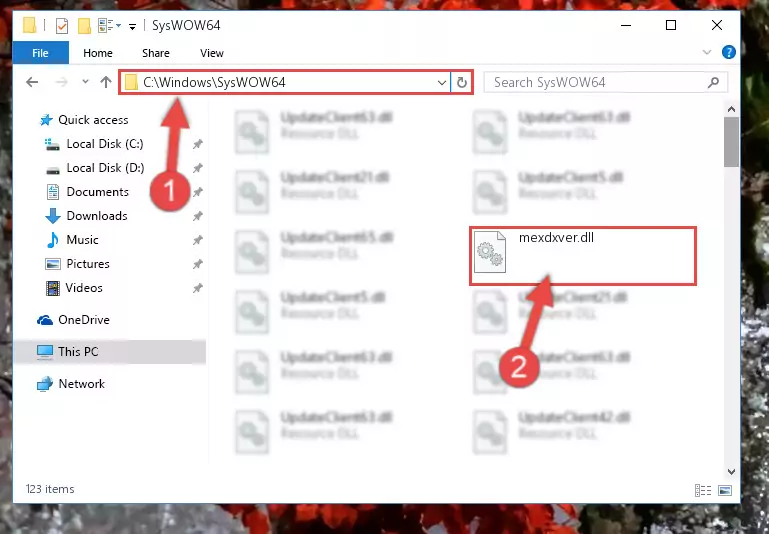This screenshot has width=769, height=534.
Task: Click pin icon beside Local Disk (D:)
Action: coord(197,168)
